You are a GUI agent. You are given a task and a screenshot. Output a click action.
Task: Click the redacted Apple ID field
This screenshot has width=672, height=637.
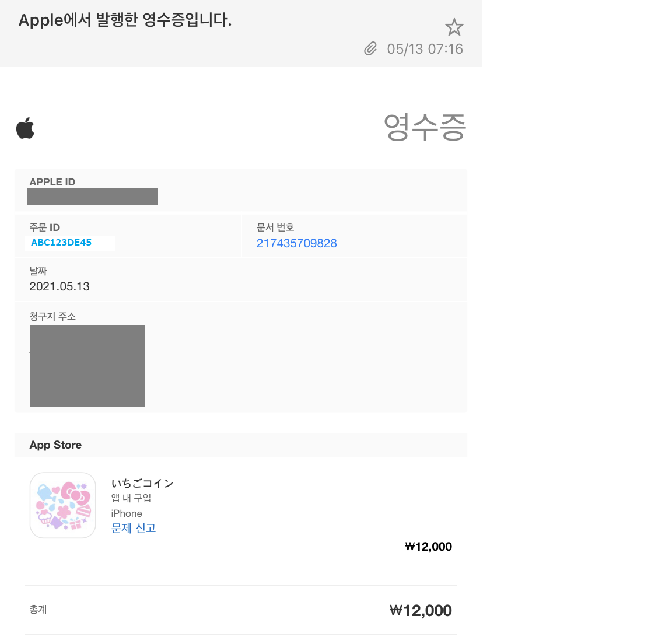pos(93,197)
